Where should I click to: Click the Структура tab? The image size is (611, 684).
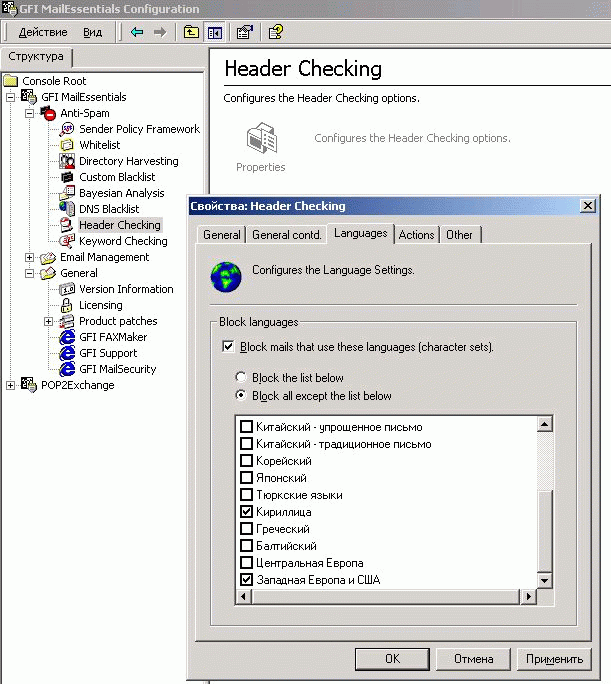(36, 57)
